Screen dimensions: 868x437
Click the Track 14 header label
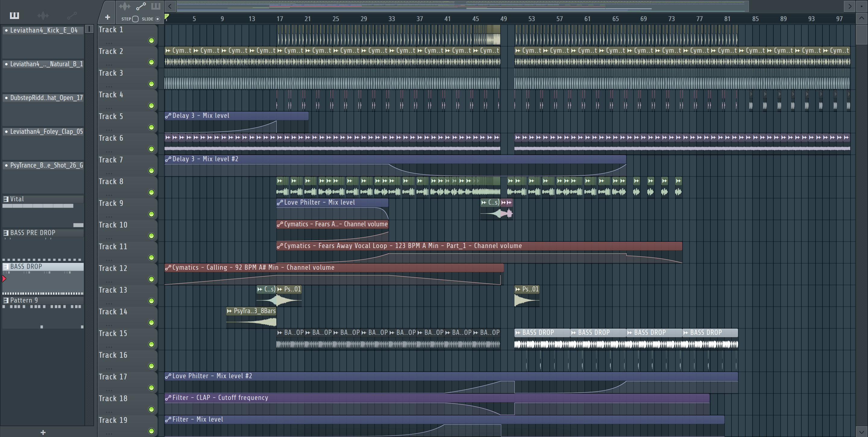coord(113,312)
